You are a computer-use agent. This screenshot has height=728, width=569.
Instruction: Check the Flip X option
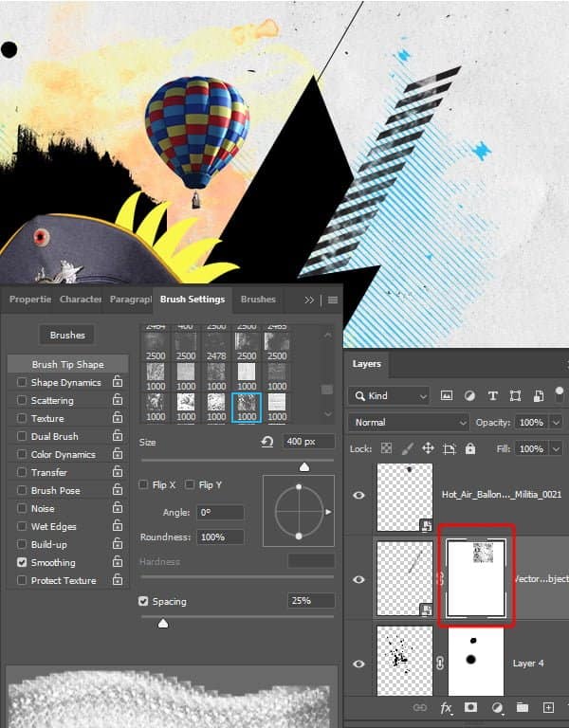tap(144, 485)
